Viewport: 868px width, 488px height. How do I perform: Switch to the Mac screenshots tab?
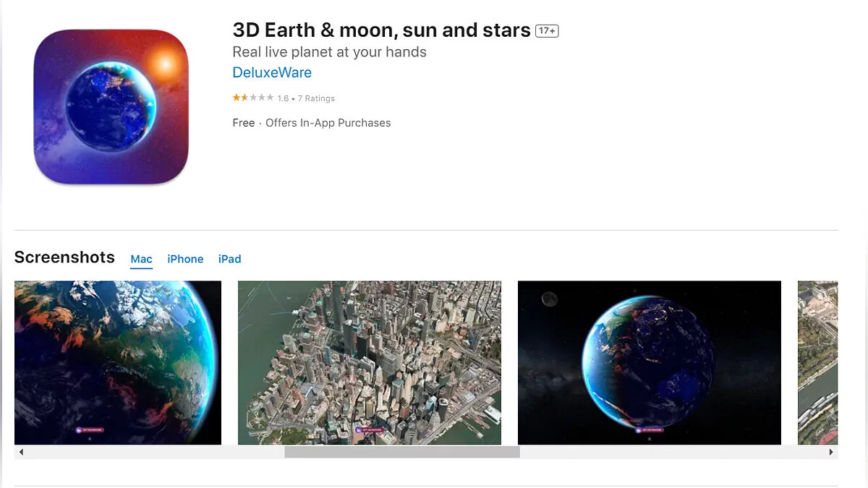[x=142, y=259]
